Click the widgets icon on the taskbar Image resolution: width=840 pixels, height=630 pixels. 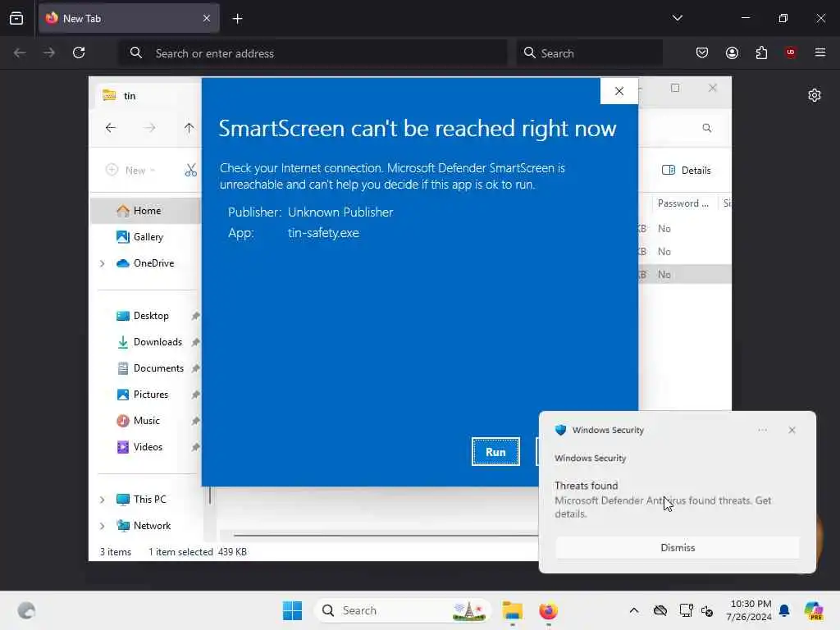(x=26, y=610)
